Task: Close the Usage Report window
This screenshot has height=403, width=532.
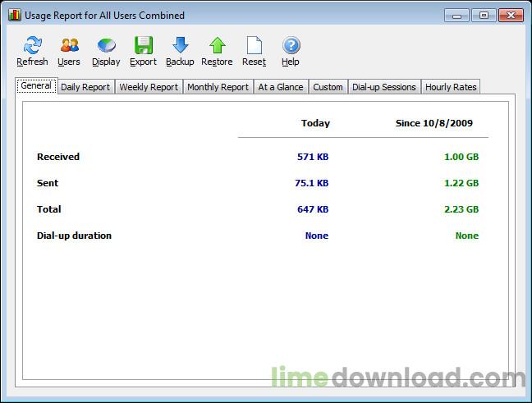Action: tap(509, 15)
